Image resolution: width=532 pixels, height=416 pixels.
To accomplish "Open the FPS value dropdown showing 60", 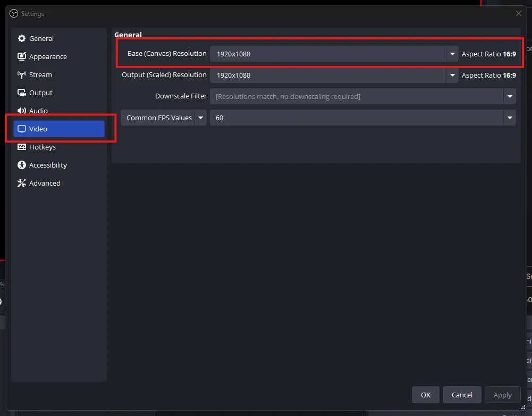I will click(510, 118).
